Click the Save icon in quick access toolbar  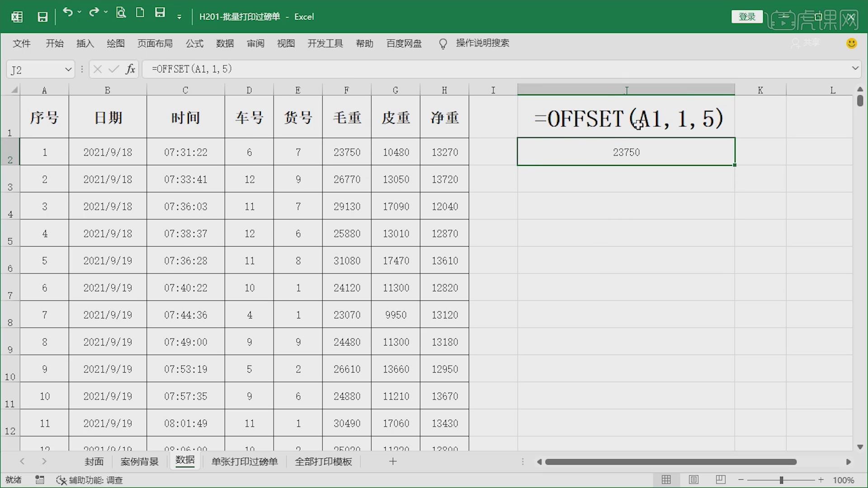click(x=42, y=17)
